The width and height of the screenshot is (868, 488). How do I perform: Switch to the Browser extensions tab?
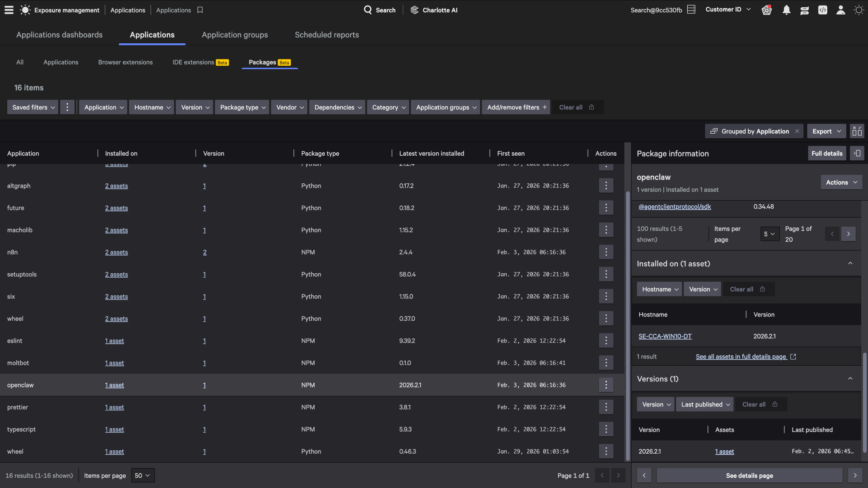pyautogui.click(x=125, y=62)
